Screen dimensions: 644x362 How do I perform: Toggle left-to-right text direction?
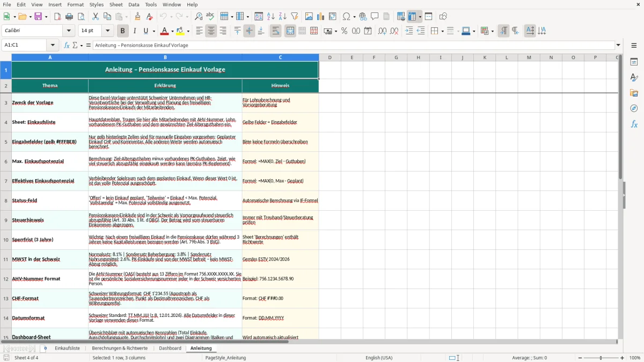(503, 31)
